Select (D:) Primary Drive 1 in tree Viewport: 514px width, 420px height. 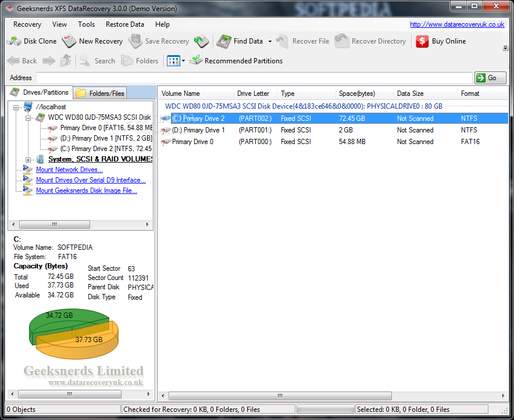tap(106, 138)
